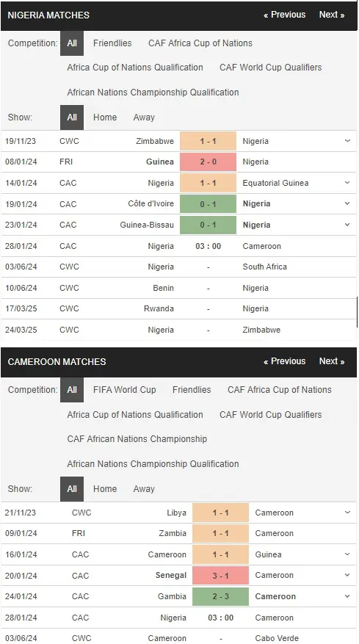This screenshot has width=359, height=644.
Task: Select CAF African Nations Championship filter
Action: (137, 439)
